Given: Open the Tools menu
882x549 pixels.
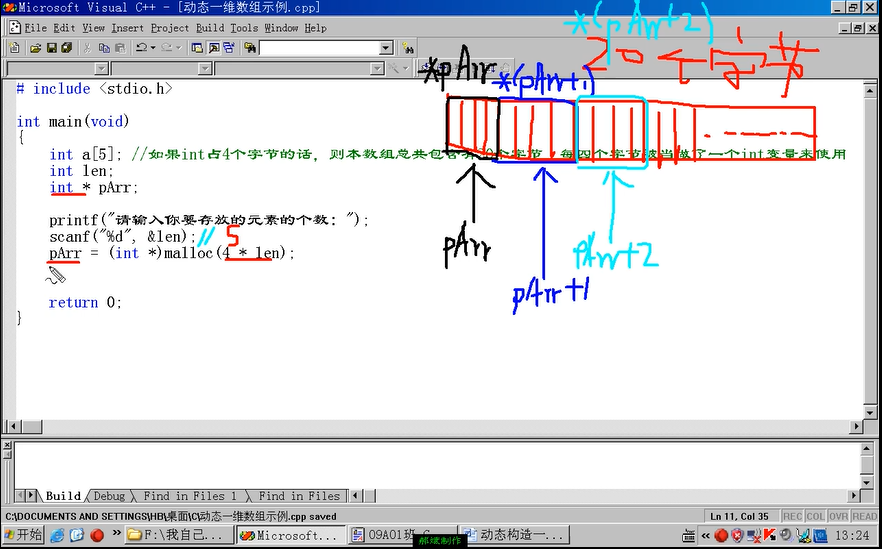Looking at the screenshot, I should pyautogui.click(x=244, y=28).
